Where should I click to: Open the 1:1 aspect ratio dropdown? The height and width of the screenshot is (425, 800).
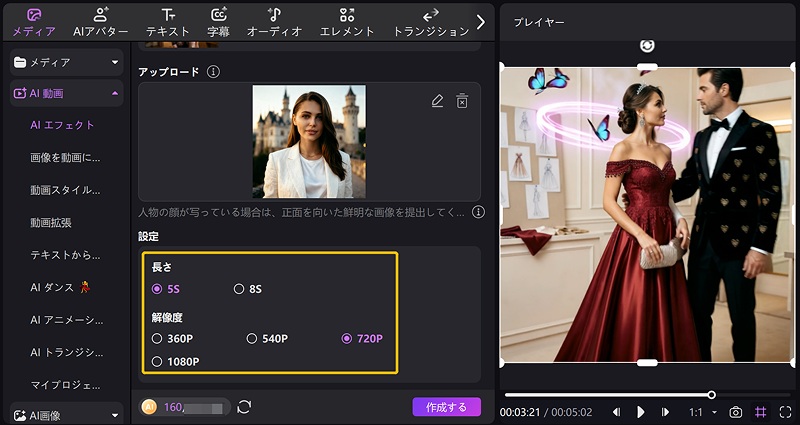703,412
